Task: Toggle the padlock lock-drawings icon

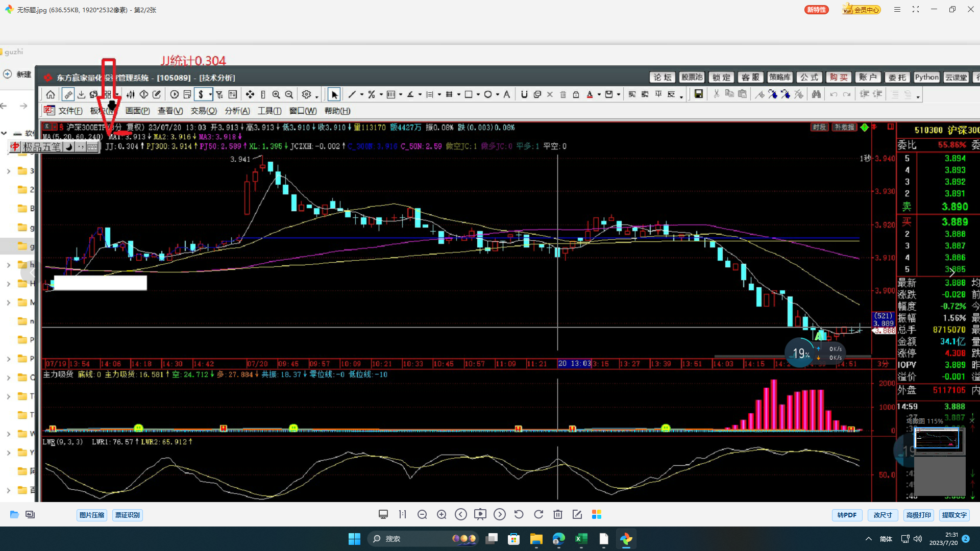Action: point(576,94)
